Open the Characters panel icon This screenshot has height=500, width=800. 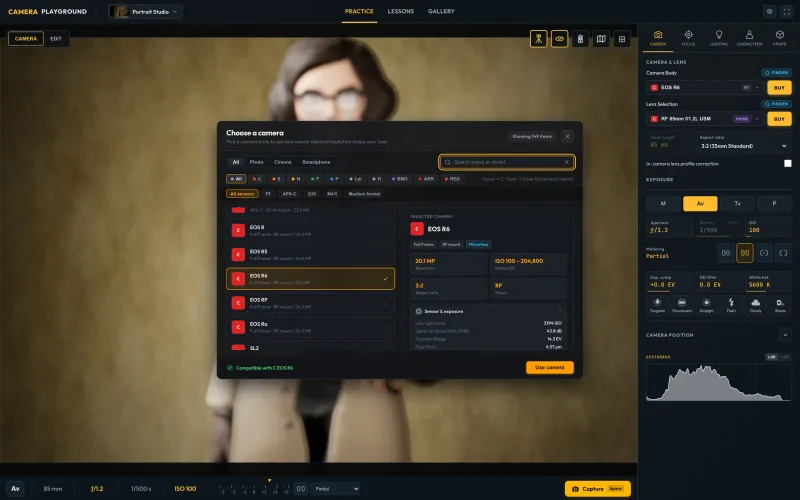749,38
